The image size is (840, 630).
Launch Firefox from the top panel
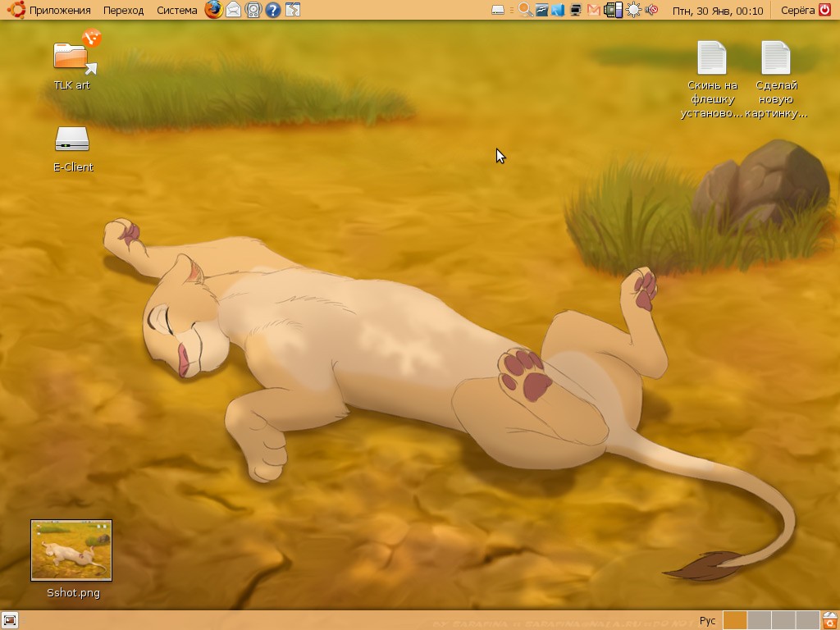tap(213, 10)
